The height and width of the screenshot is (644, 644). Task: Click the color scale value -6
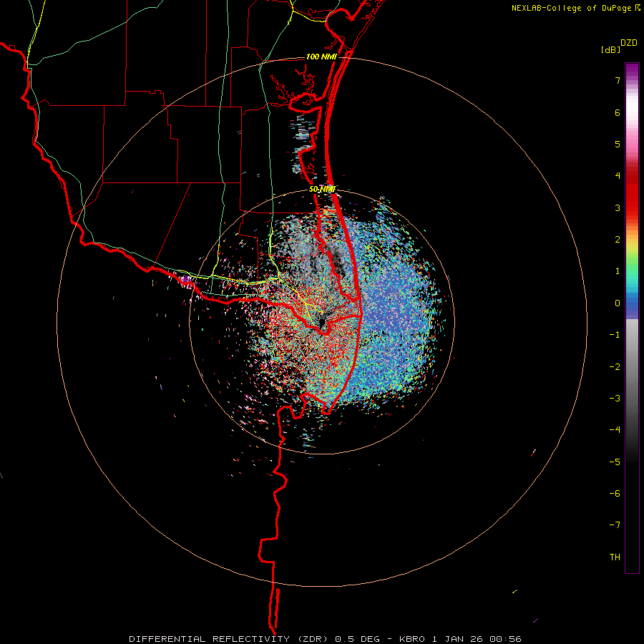tap(615, 494)
